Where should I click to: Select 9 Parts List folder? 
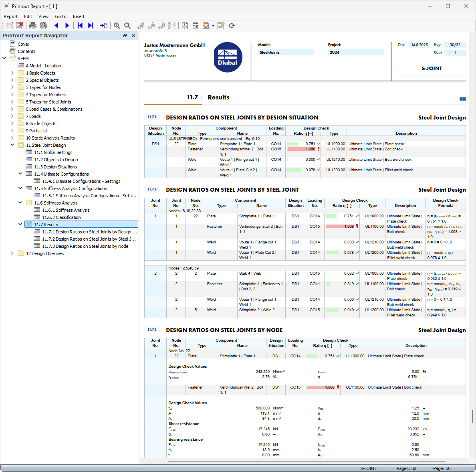click(36, 131)
